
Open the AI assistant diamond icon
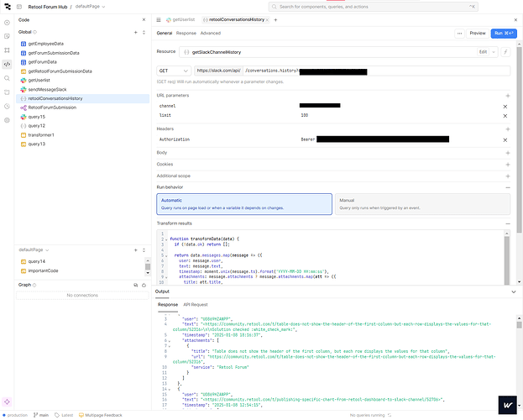pos(7,402)
